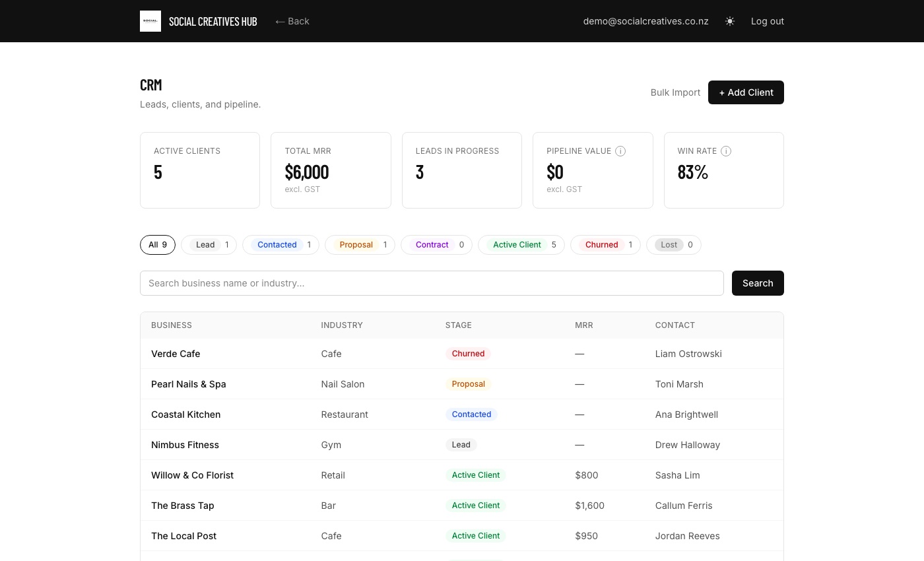Click the Churned badge in Verde Cafe row

pos(468,354)
